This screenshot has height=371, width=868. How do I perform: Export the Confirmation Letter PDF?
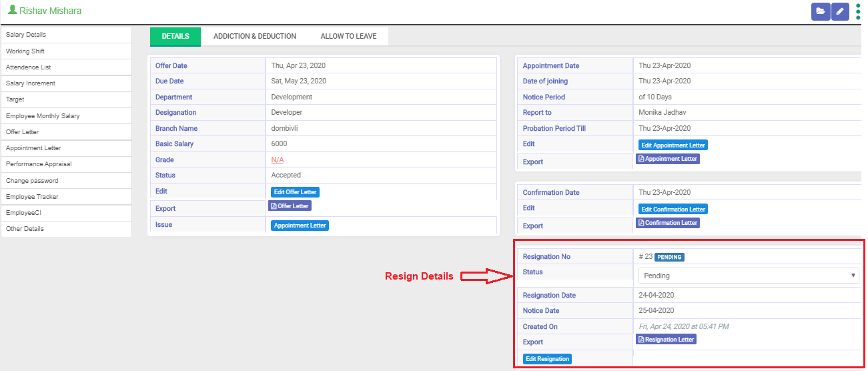[668, 223]
